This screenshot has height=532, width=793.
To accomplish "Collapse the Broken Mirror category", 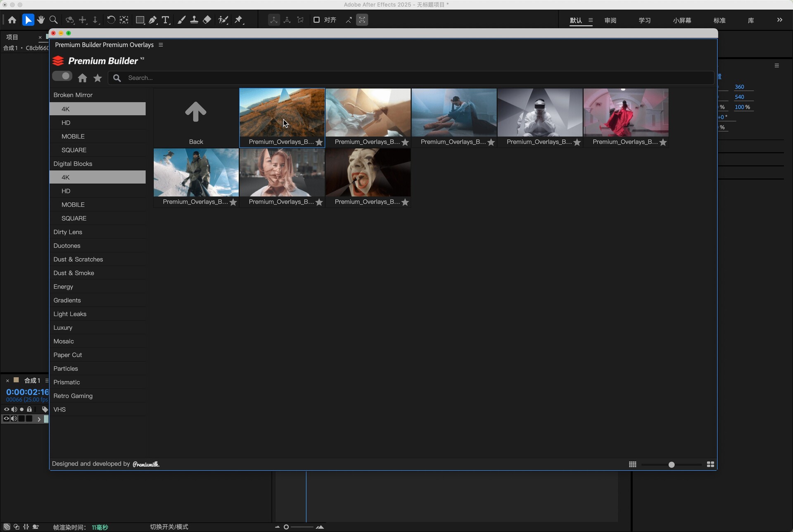I will [73, 95].
